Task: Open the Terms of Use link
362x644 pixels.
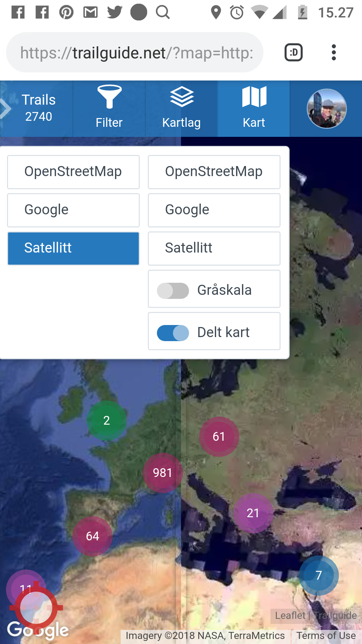Action: pyautogui.click(x=326, y=635)
